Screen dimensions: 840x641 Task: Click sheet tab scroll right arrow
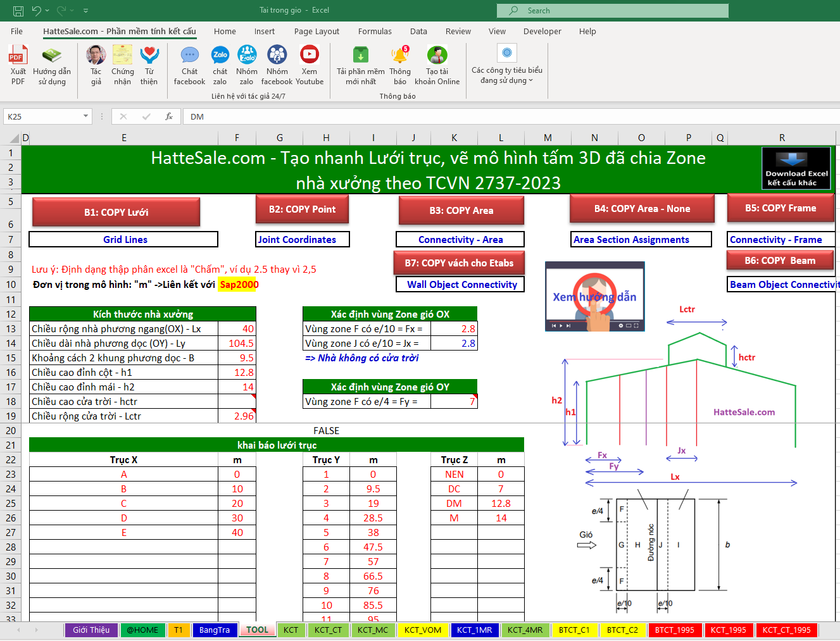36,630
